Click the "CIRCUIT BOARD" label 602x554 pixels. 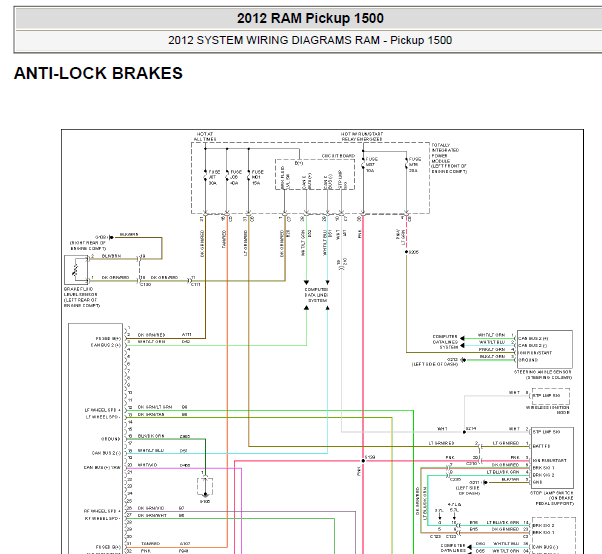click(338, 156)
